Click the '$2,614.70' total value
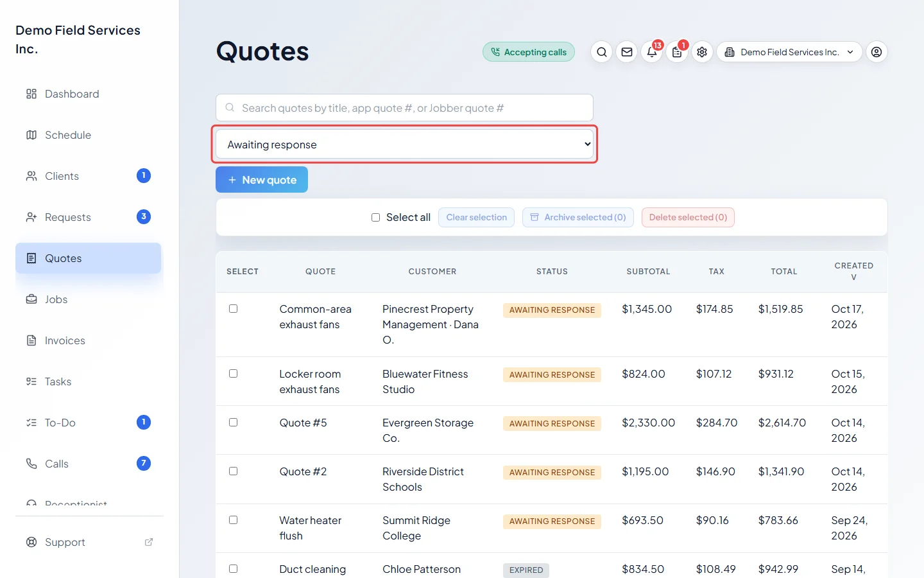This screenshot has height=578, width=924. point(782,423)
